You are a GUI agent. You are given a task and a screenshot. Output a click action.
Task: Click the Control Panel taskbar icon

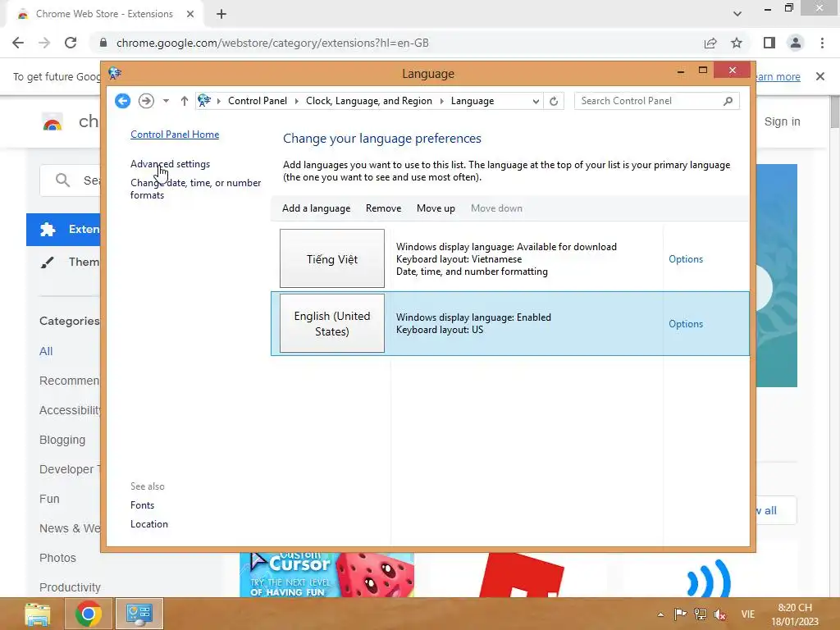pyautogui.click(x=139, y=614)
